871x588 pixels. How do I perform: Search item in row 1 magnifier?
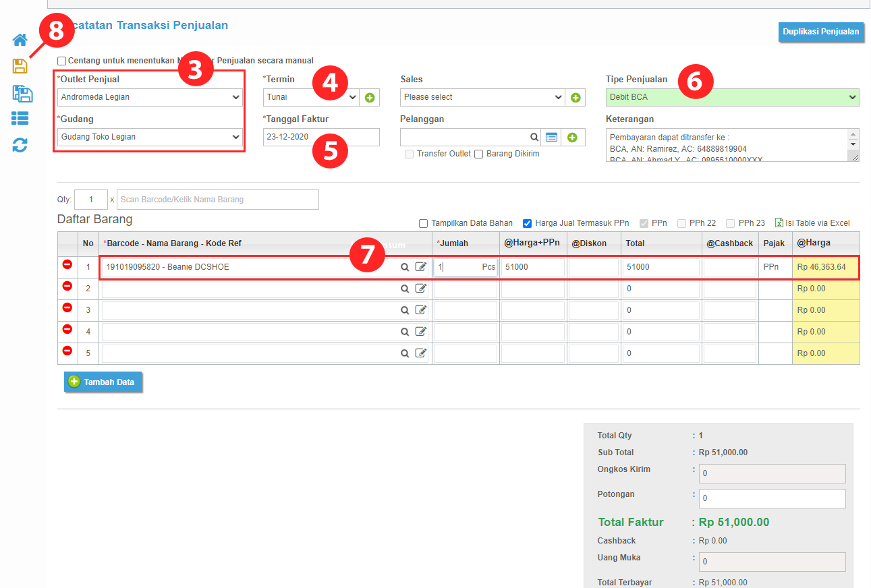(405, 267)
